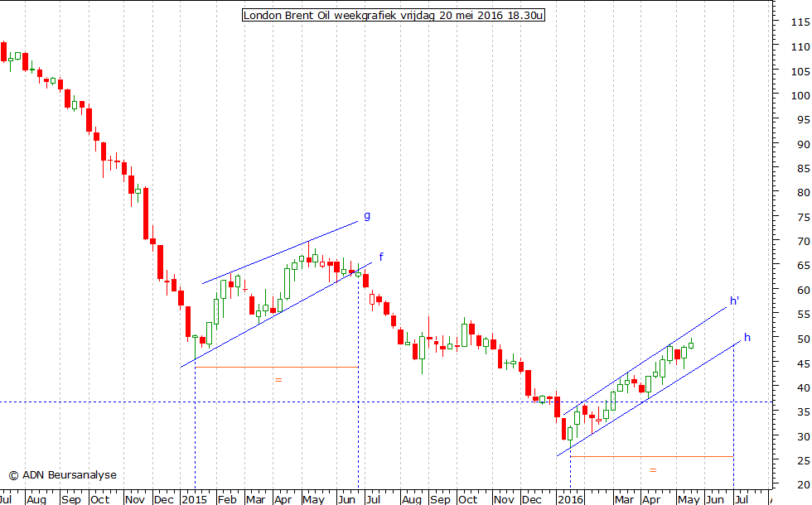Click the 60 price axis label
812x505 pixels.
coord(803,291)
